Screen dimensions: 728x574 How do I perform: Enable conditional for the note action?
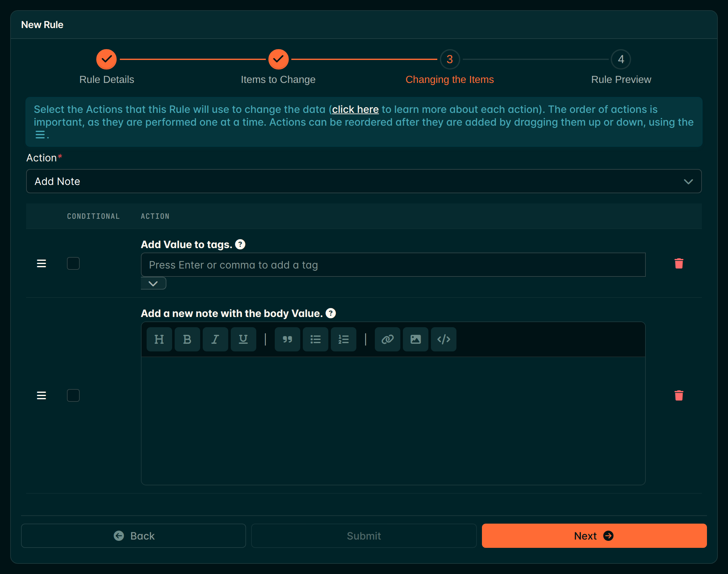click(73, 395)
